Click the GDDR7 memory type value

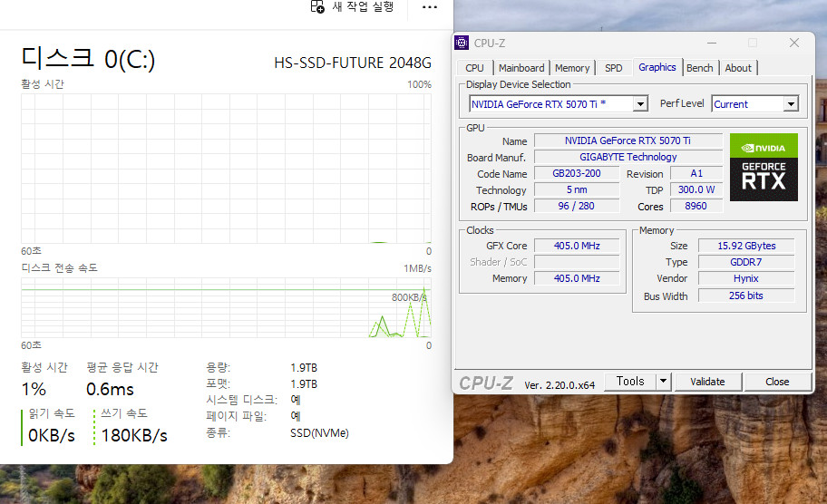[746, 261]
